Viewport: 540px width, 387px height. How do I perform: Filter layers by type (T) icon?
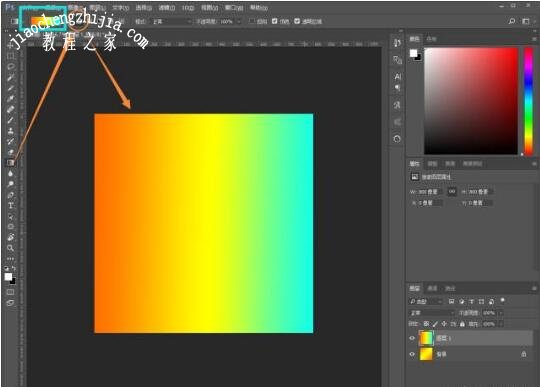click(x=471, y=302)
